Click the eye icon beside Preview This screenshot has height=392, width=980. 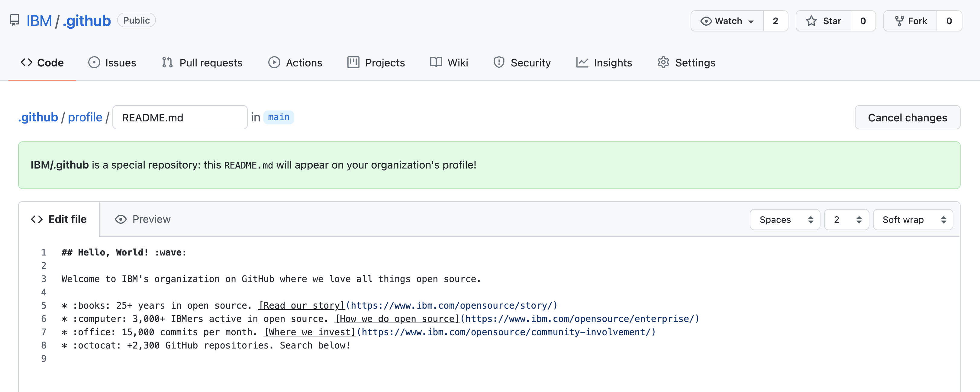[121, 219]
